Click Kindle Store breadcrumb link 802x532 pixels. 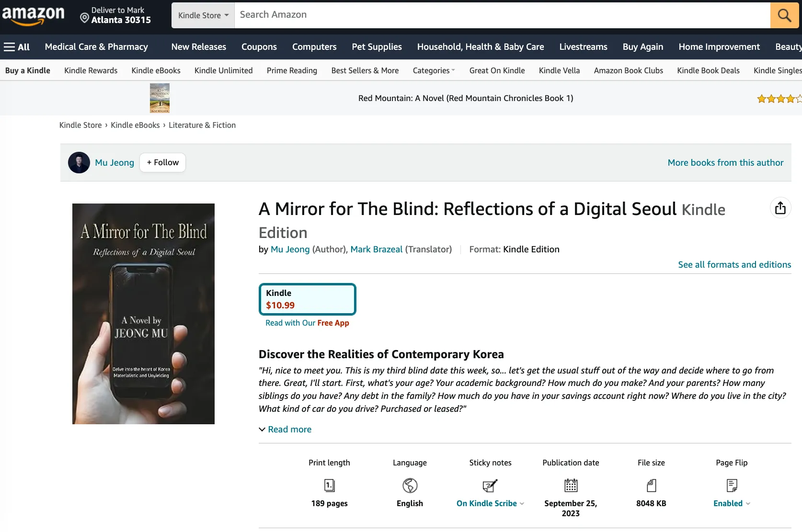point(80,125)
